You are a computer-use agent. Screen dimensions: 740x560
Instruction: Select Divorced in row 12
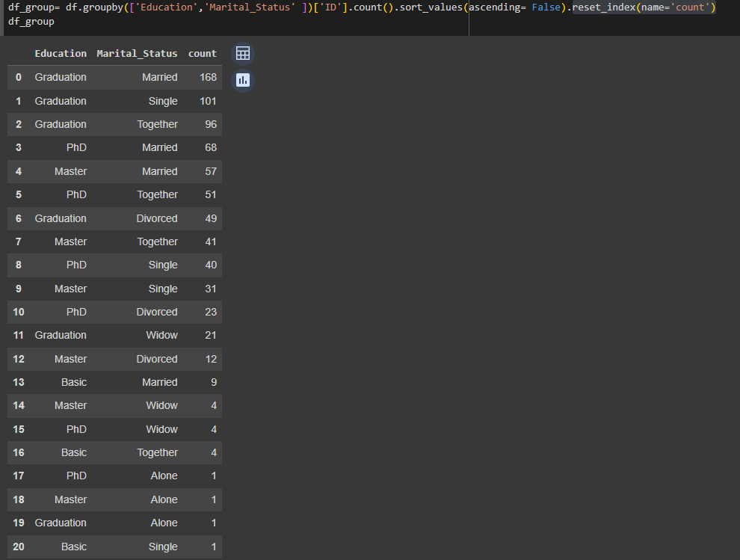[x=157, y=359]
